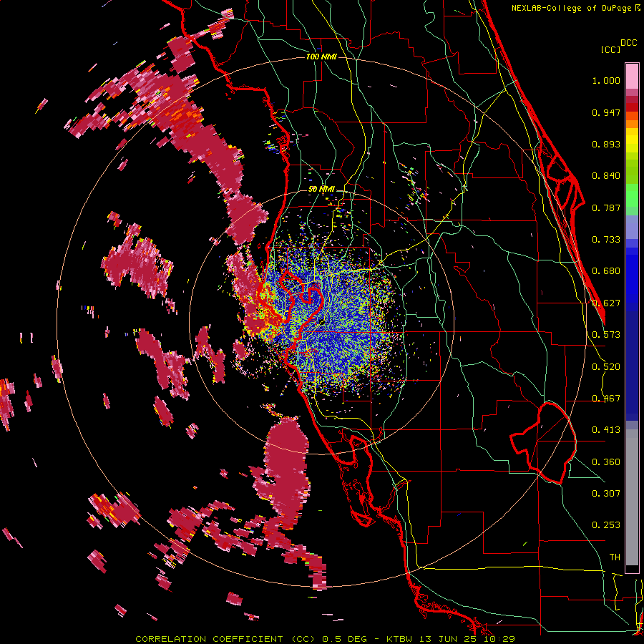
Task: Click the 100 NMI range ring label
Action: click(321, 57)
